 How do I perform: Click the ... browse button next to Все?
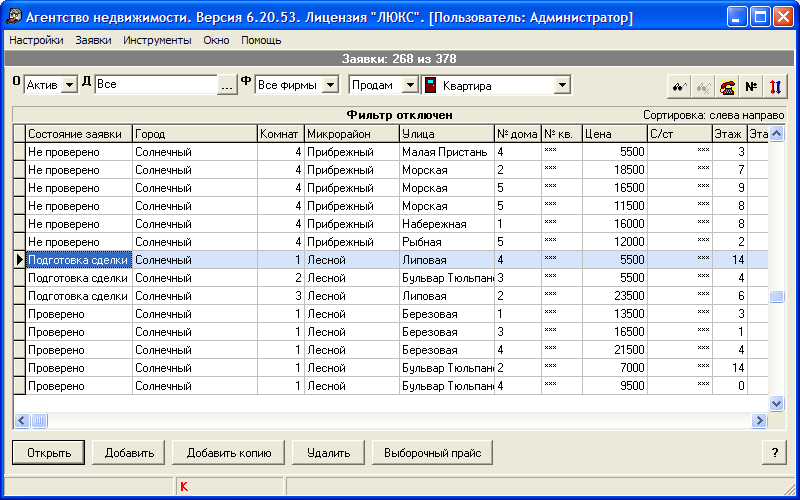pos(227,86)
